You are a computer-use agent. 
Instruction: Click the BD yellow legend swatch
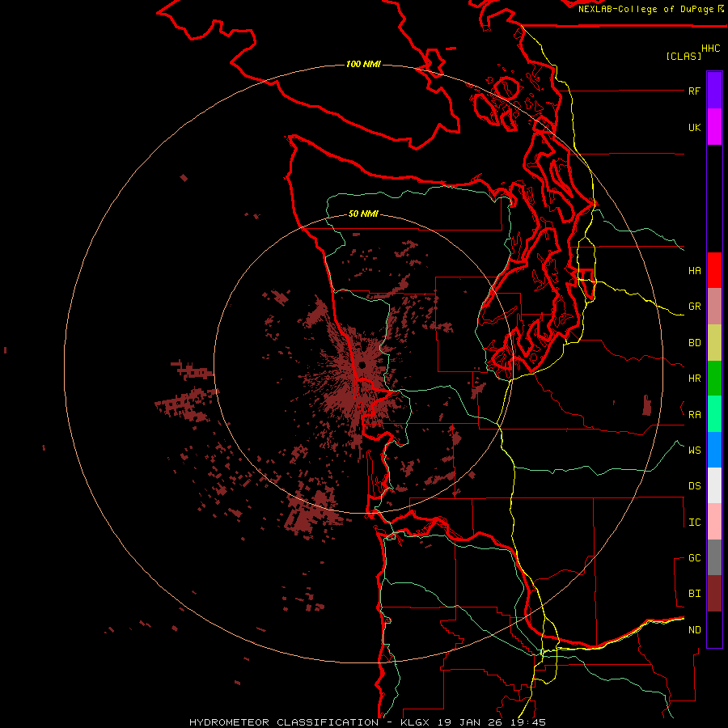[x=714, y=343]
